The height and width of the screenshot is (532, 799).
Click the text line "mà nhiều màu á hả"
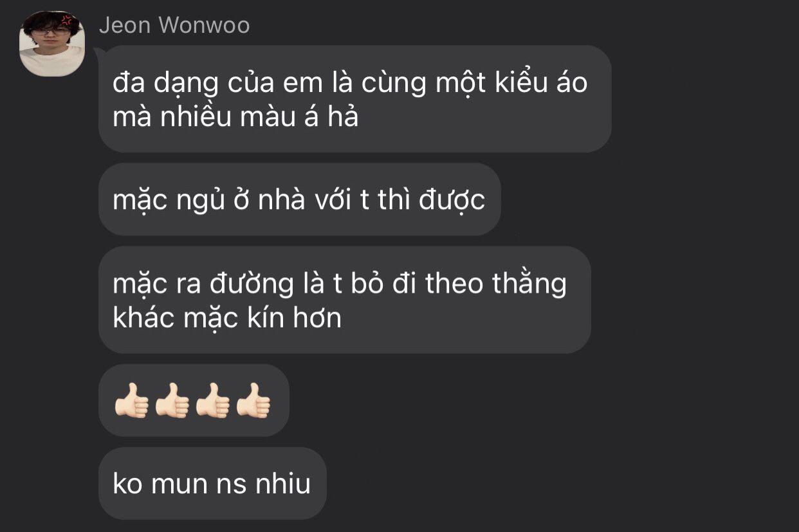(x=235, y=117)
